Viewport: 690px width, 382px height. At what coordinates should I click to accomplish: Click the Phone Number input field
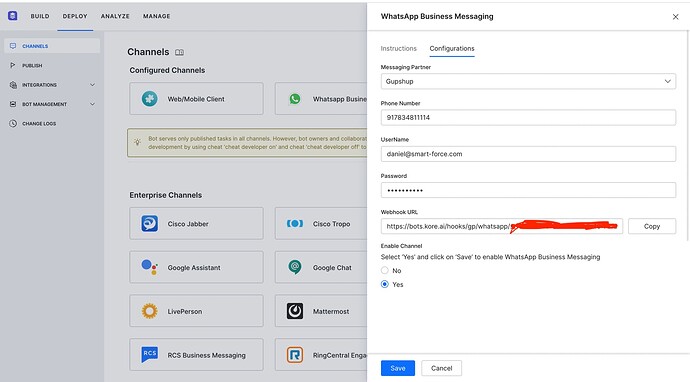(528, 118)
